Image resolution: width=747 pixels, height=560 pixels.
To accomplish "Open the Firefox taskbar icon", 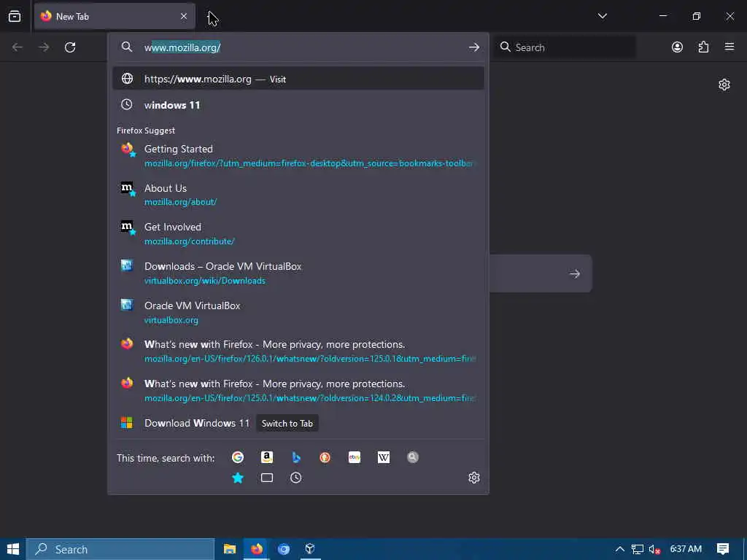I will [x=257, y=549].
